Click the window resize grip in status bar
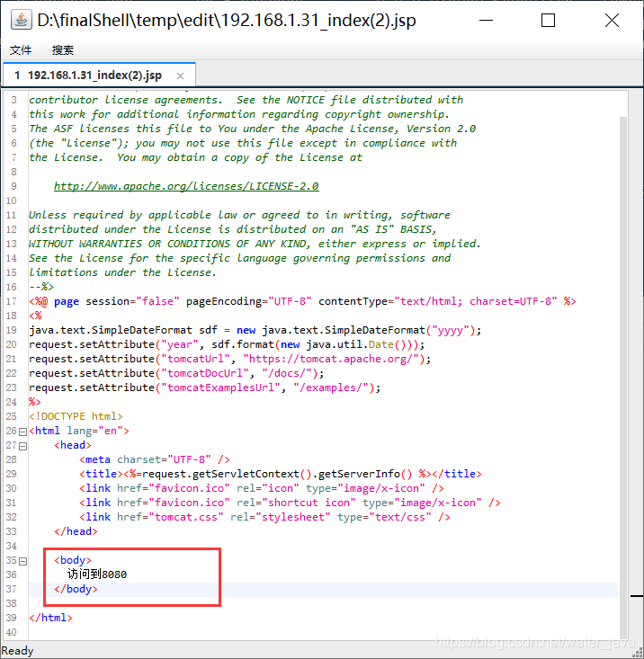The image size is (644, 659). click(x=638, y=653)
